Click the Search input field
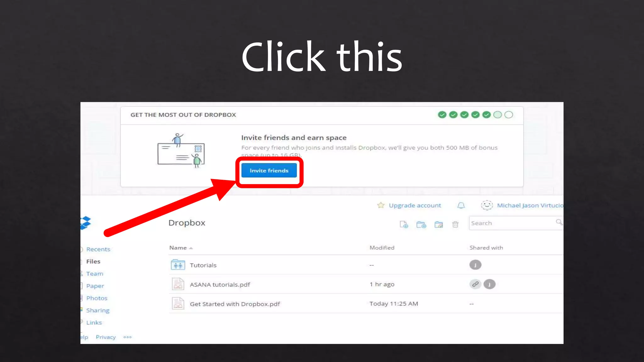 point(511,223)
